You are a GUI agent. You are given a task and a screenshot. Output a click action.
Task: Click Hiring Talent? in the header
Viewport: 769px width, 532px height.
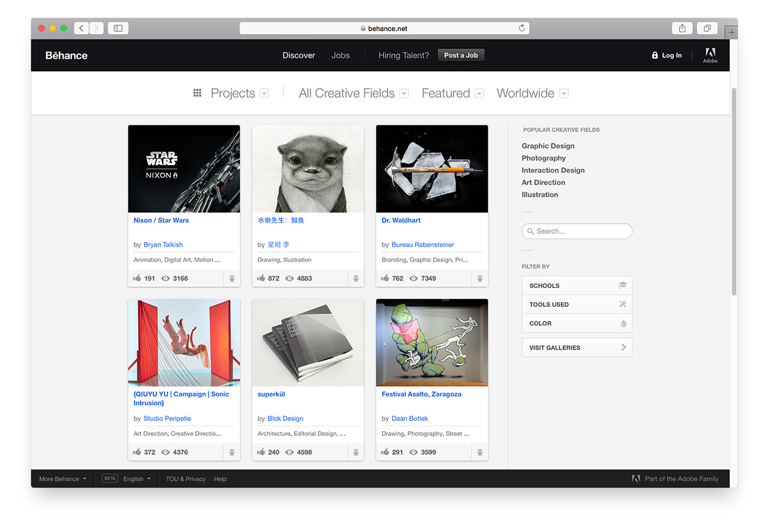click(404, 55)
